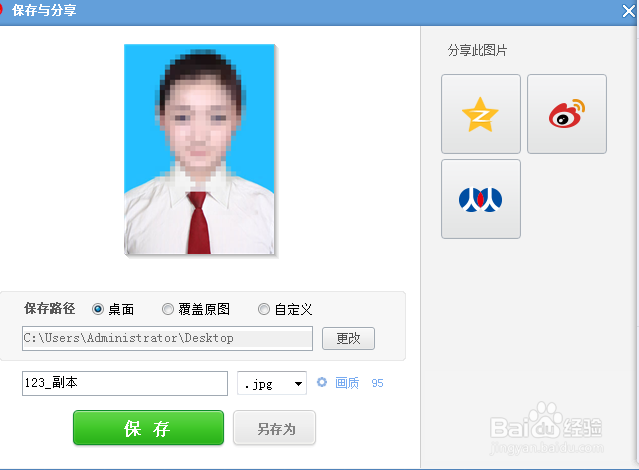Click the quality value 95
The image size is (639, 470).
point(377,383)
